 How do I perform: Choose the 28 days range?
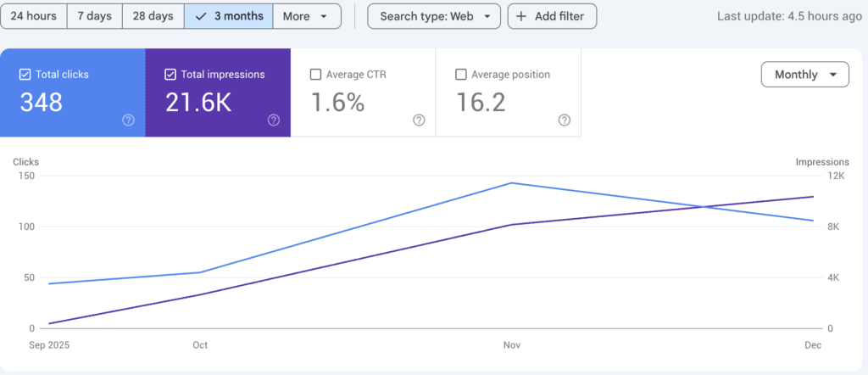coord(153,16)
